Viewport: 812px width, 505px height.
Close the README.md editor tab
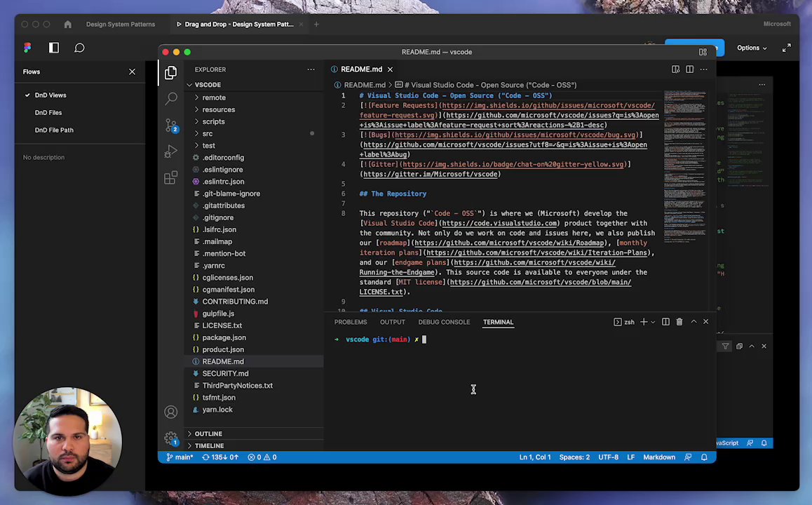tap(390, 69)
